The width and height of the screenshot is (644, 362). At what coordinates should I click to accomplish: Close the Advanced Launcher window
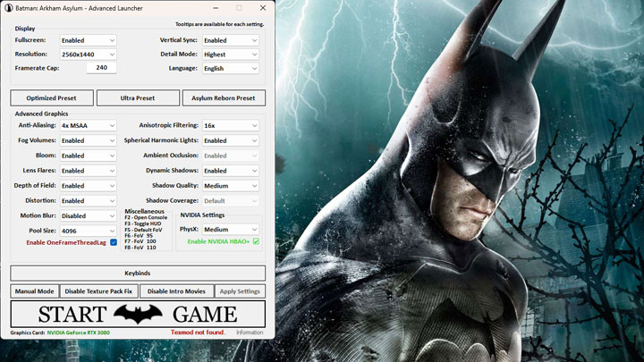263,8
